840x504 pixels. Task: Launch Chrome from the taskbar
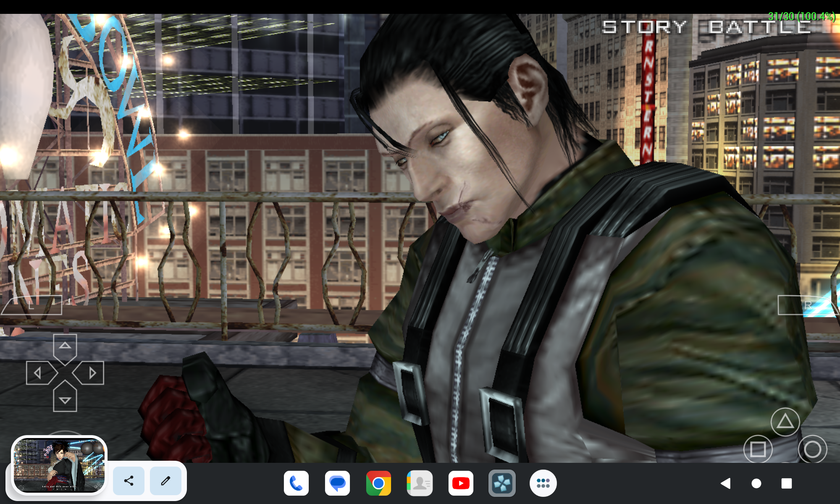click(378, 483)
